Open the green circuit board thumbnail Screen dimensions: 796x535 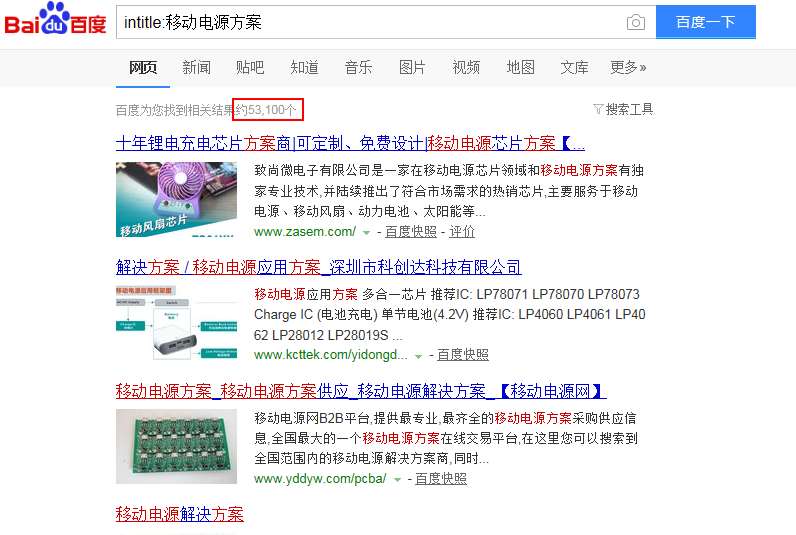pos(176,446)
